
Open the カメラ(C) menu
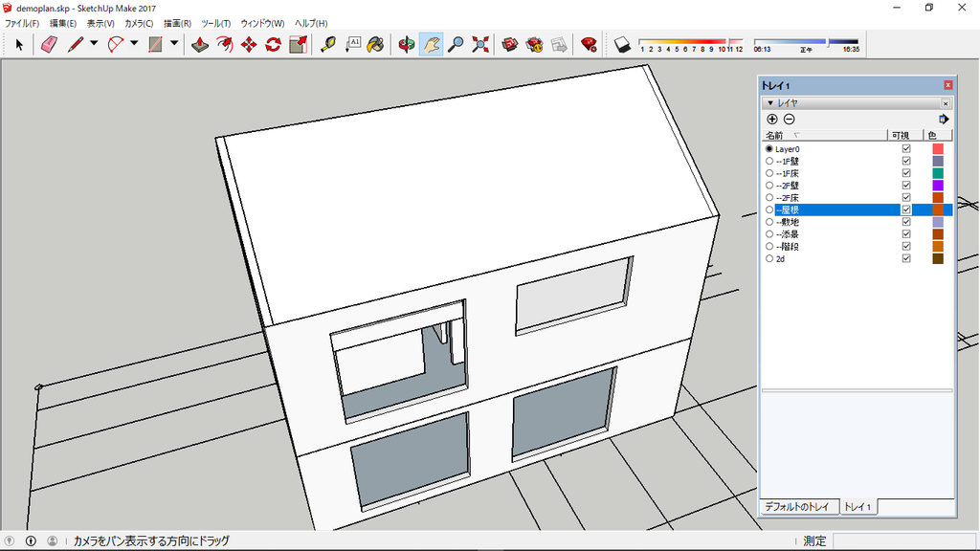pyautogui.click(x=139, y=24)
